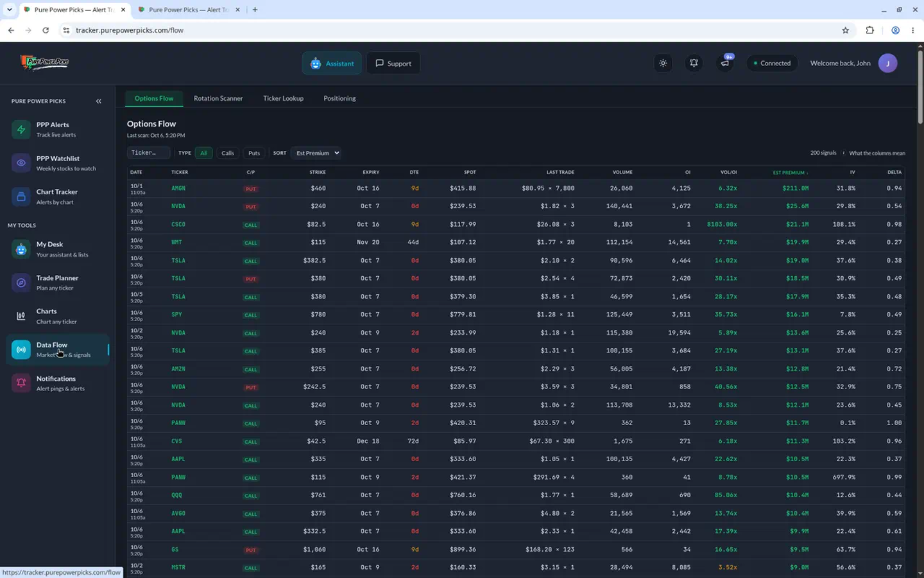This screenshot has width=924, height=578.
Task: Click the GS ticker cell
Action: pyautogui.click(x=175, y=550)
